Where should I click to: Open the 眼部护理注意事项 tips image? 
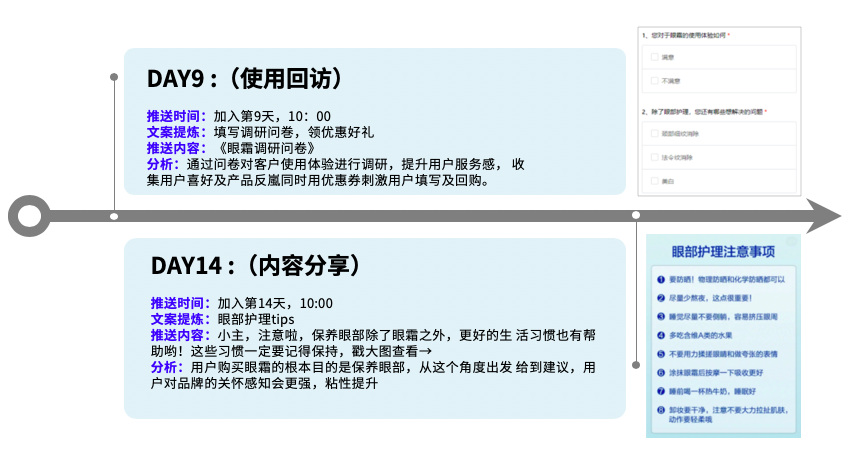722,335
